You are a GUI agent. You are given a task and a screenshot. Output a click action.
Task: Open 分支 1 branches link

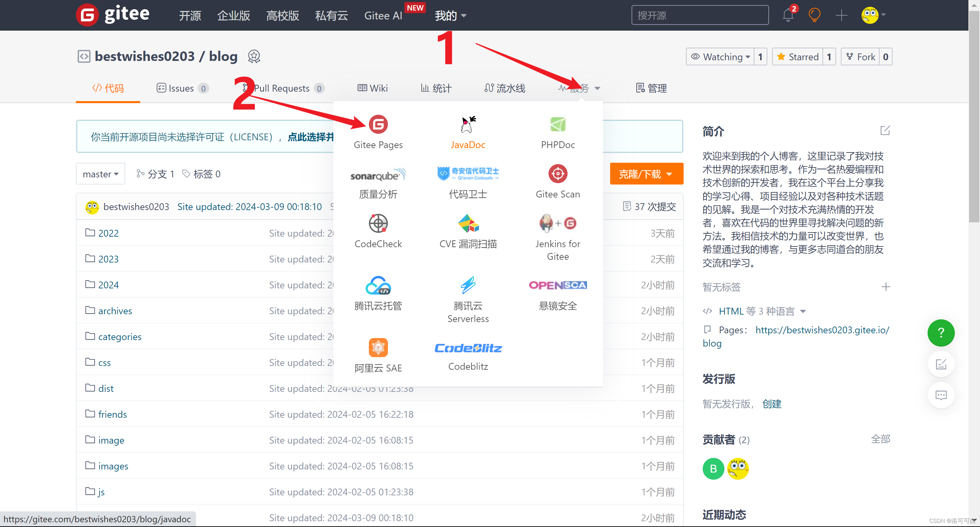tap(156, 174)
